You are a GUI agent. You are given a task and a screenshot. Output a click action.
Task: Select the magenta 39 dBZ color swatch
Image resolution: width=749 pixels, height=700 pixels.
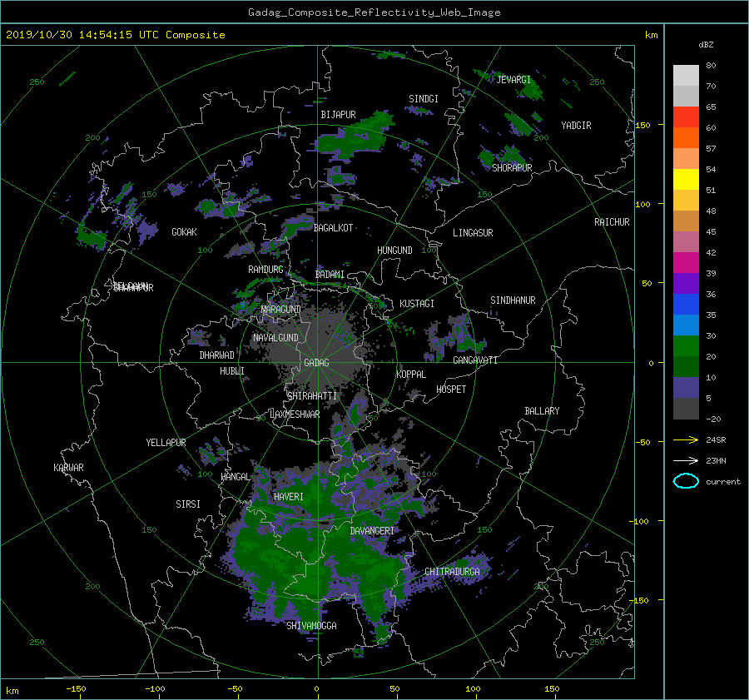tap(686, 262)
